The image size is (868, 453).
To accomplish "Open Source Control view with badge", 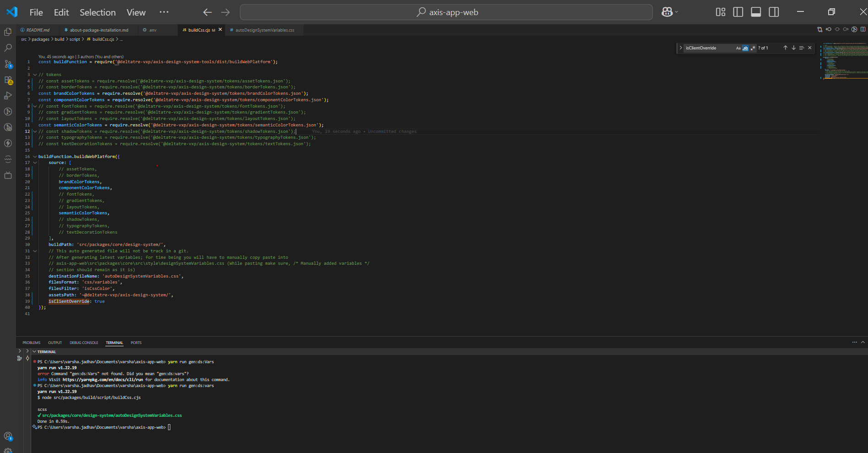I will click(8, 64).
